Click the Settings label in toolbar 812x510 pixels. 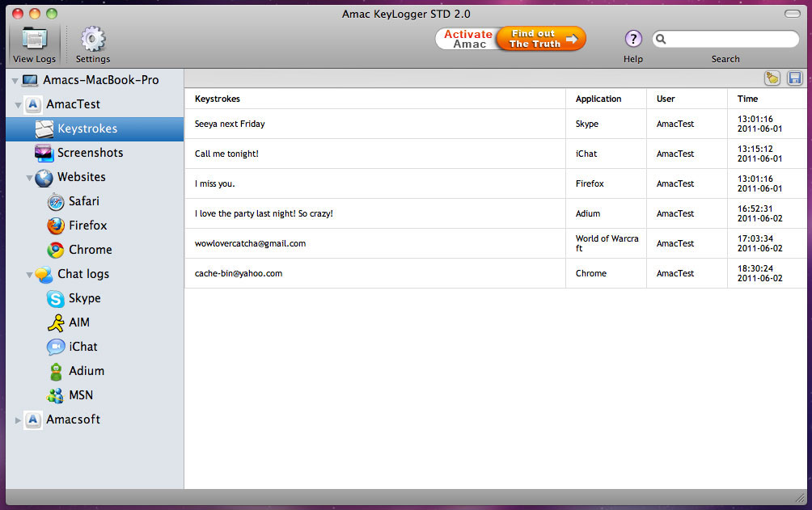point(93,59)
